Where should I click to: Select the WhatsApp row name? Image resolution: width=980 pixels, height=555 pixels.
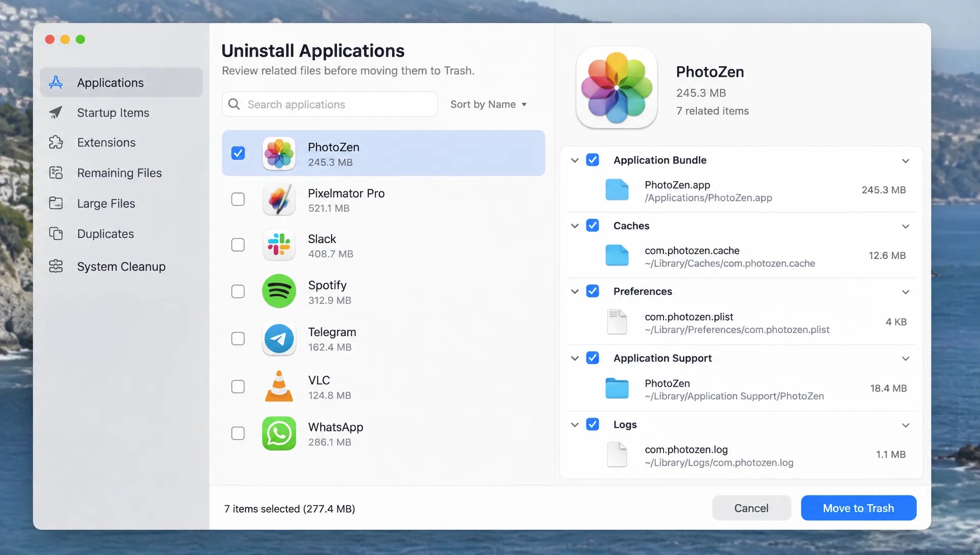coord(336,427)
